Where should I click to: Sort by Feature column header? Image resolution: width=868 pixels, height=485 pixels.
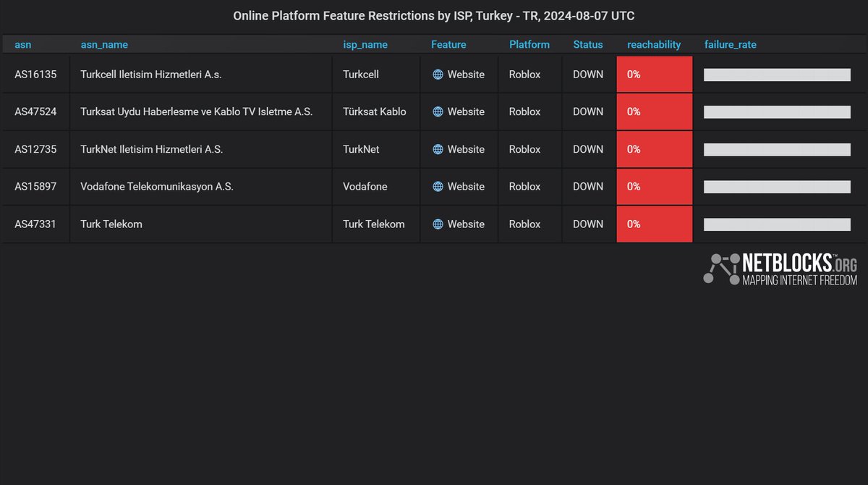click(448, 45)
